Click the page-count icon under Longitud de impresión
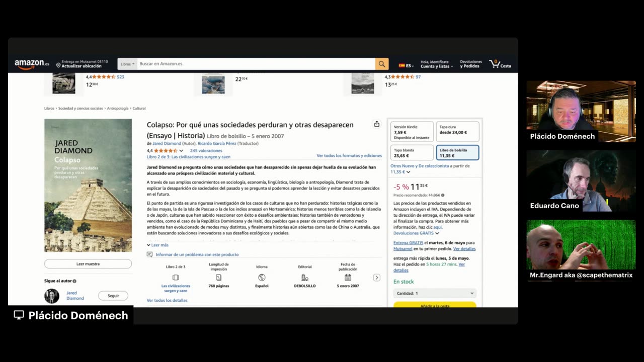 219,278
